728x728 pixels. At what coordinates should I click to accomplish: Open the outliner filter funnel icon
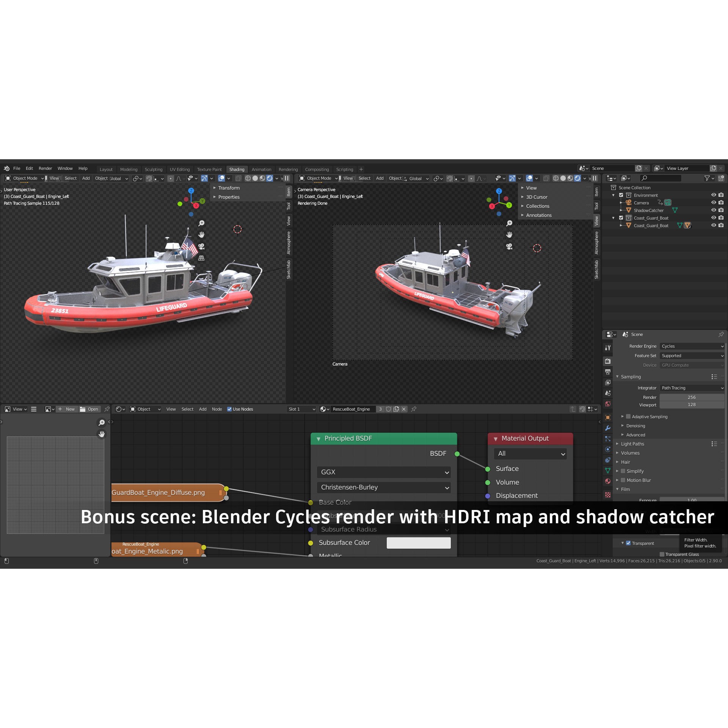pyautogui.click(x=708, y=178)
